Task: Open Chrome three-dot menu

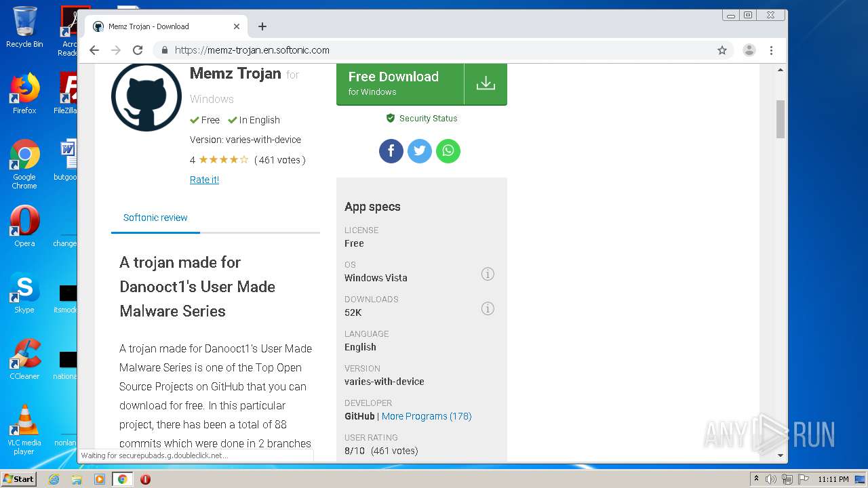Action: 771,50
